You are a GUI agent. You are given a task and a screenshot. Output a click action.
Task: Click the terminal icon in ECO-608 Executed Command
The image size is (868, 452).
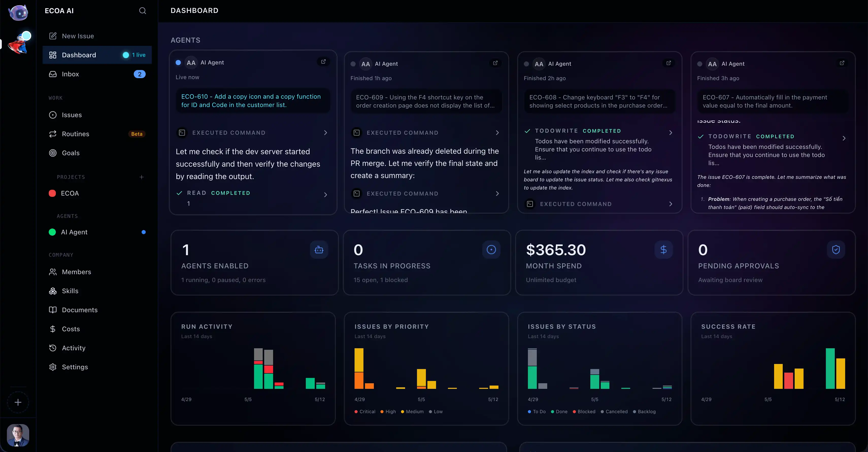point(530,204)
